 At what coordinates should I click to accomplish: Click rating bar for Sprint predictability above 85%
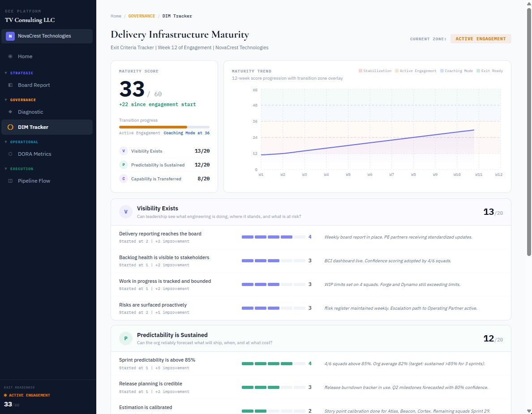[x=274, y=363]
